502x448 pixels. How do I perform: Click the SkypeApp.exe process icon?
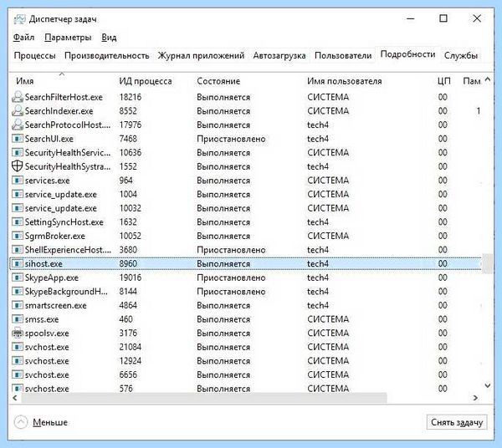[x=18, y=277]
